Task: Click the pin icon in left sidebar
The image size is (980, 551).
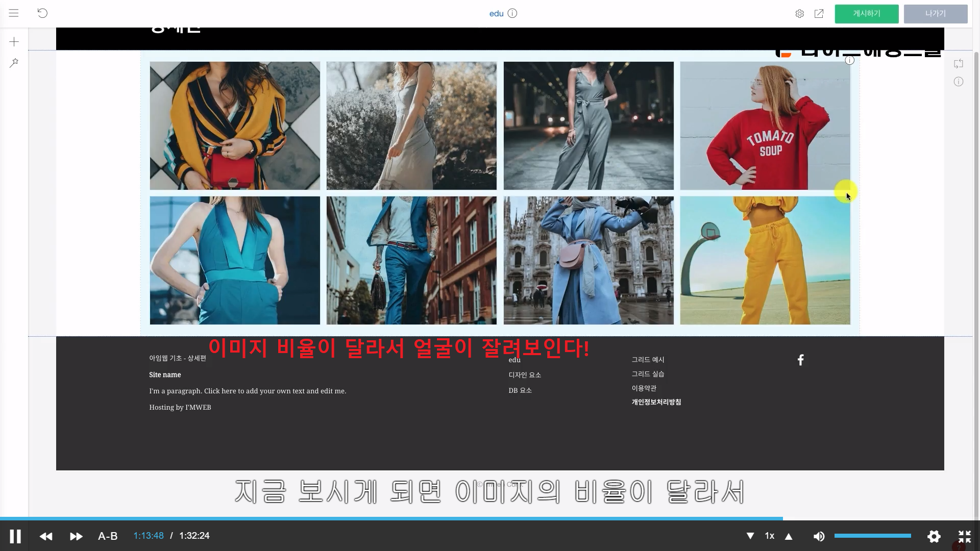Action: point(14,63)
